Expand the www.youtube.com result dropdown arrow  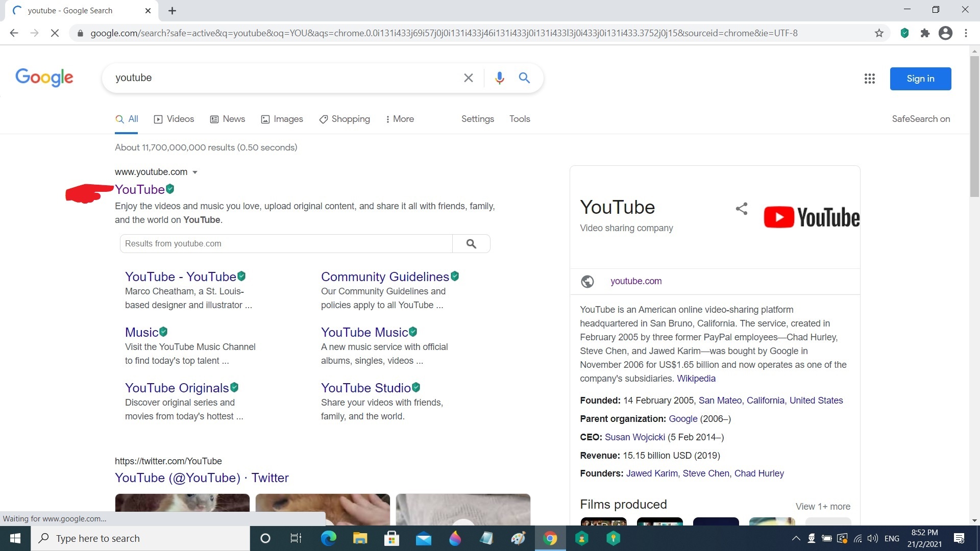(195, 172)
